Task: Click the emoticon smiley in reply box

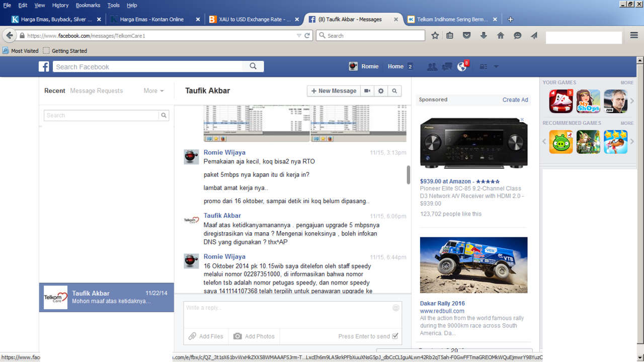Action: point(396,308)
